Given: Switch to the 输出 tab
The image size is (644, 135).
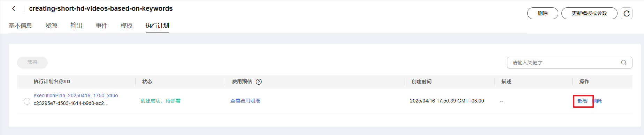Looking at the screenshot, I should [76, 26].
